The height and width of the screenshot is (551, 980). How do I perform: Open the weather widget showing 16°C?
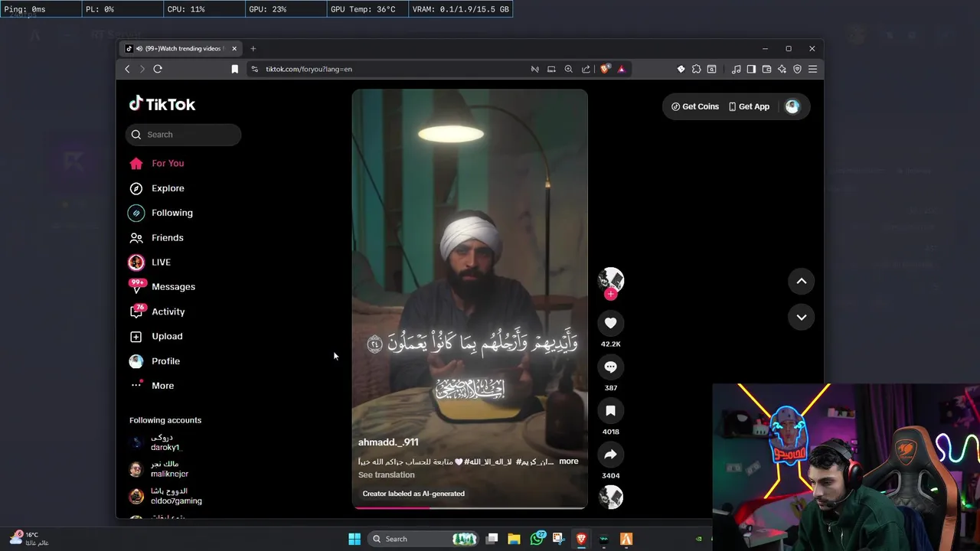[x=29, y=539]
